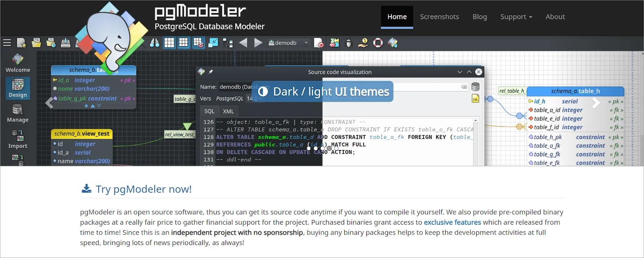Viewport: 644px width, 258px height.
Task: Click the Open model folder icon
Action: [36, 43]
